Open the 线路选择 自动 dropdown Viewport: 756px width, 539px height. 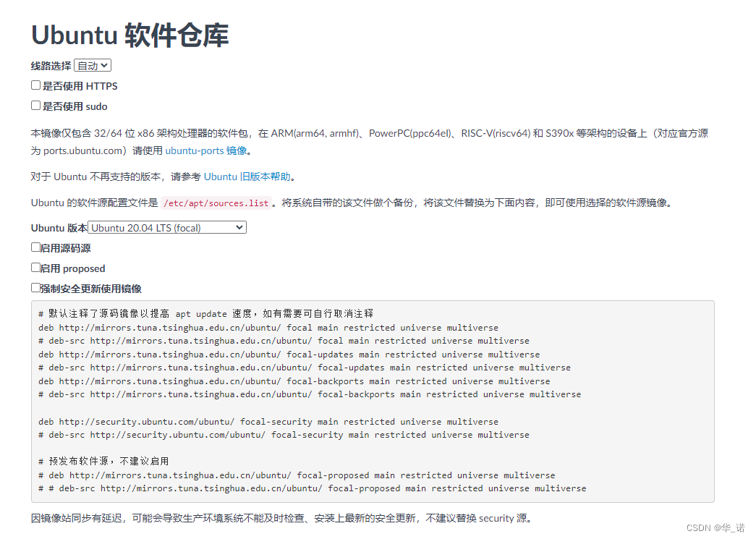coord(92,64)
